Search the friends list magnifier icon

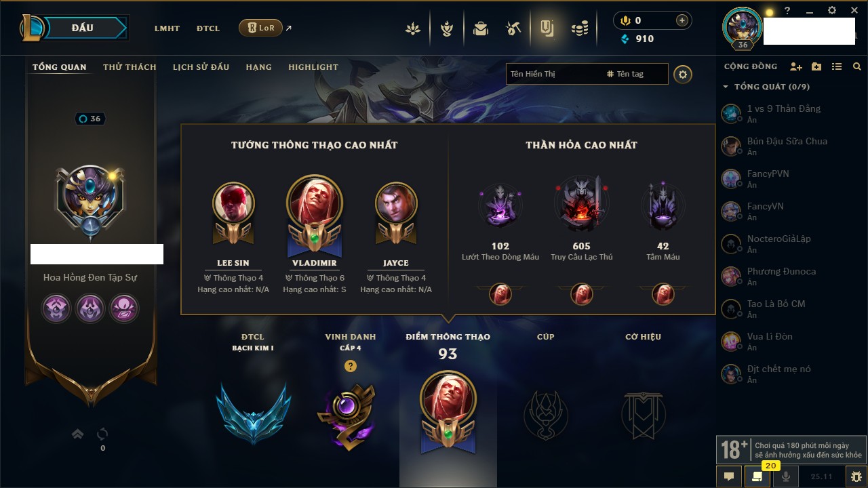pyautogui.click(x=857, y=66)
